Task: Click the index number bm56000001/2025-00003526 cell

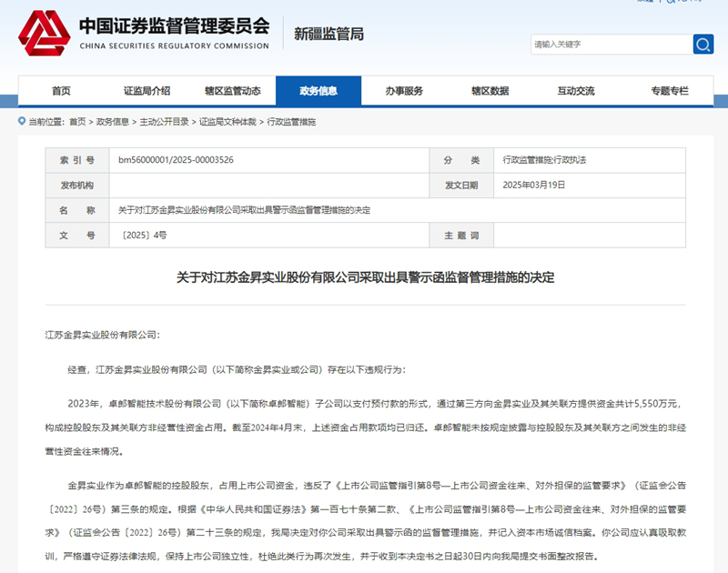Action: (176, 159)
